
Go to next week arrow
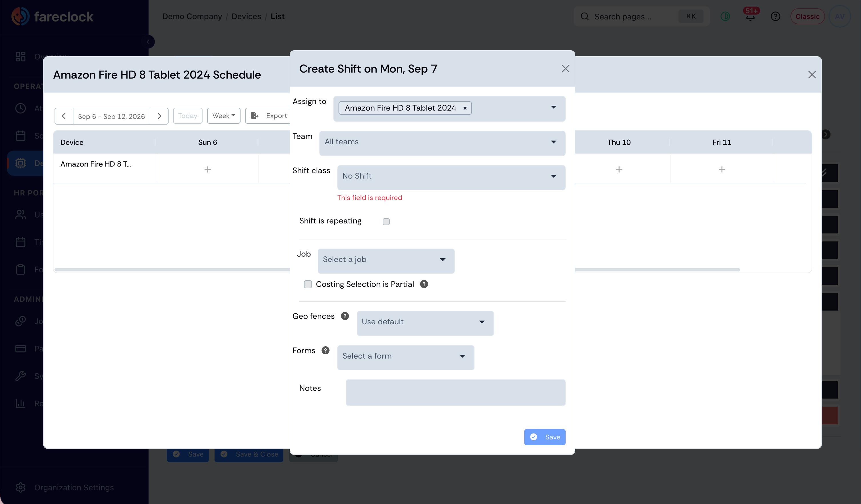point(159,116)
